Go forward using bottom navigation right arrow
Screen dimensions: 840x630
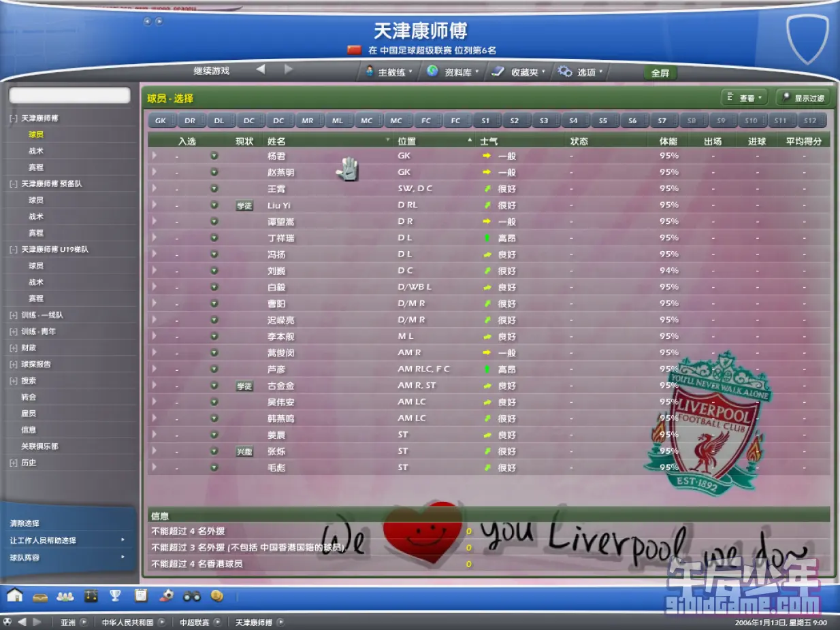tap(37, 622)
